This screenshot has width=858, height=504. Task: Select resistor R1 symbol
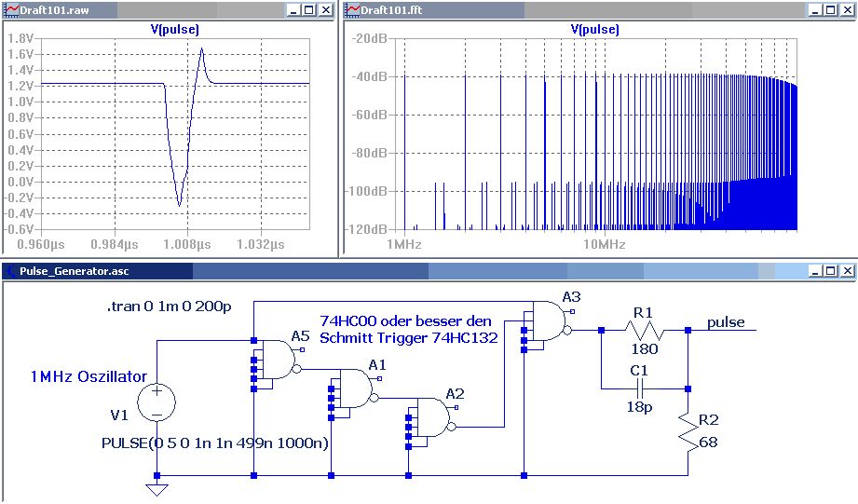(x=645, y=330)
